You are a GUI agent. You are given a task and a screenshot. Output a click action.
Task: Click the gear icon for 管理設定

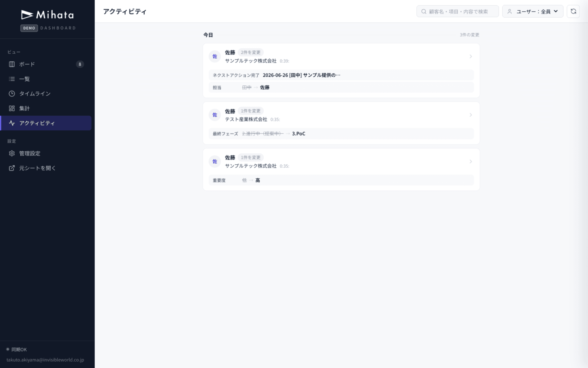[12, 153]
